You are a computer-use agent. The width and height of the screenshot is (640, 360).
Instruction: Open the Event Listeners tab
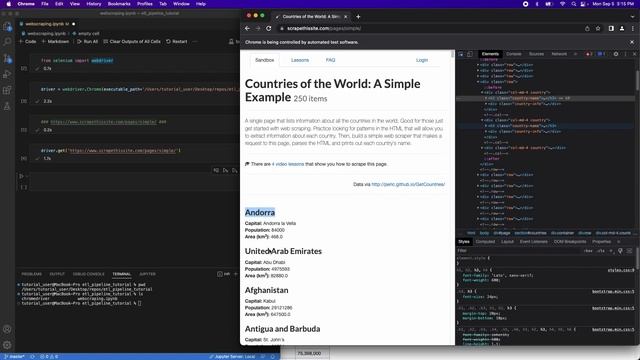pyautogui.click(x=533, y=242)
